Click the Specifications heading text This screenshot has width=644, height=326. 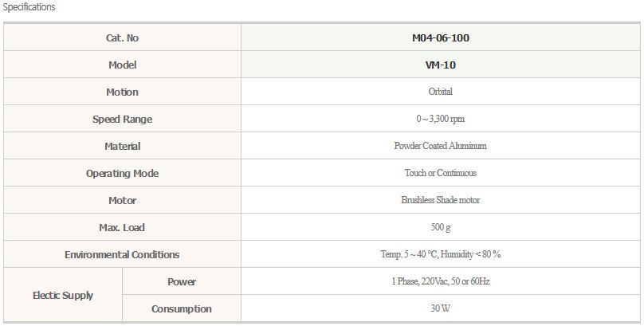coord(29,7)
